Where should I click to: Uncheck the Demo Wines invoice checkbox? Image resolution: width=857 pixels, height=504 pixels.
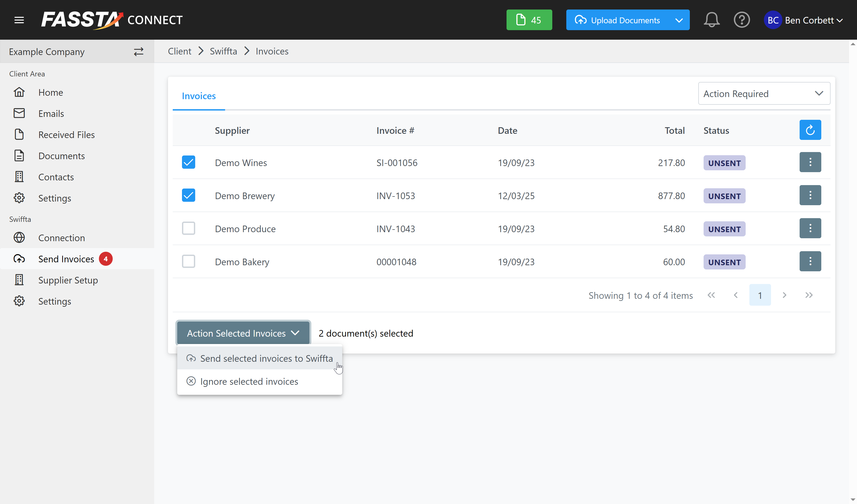188,162
